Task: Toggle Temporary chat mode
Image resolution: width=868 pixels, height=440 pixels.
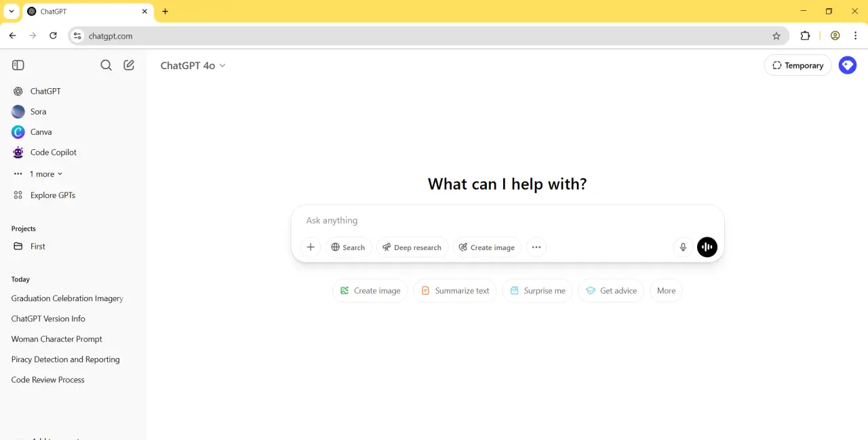Action: point(797,65)
